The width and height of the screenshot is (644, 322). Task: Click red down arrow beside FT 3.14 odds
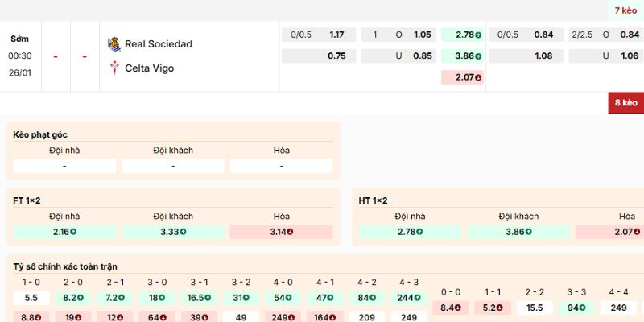click(x=289, y=232)
